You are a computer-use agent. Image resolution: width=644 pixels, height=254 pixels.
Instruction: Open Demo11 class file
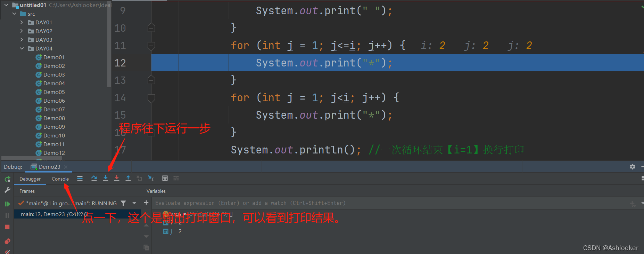point(50,144)
